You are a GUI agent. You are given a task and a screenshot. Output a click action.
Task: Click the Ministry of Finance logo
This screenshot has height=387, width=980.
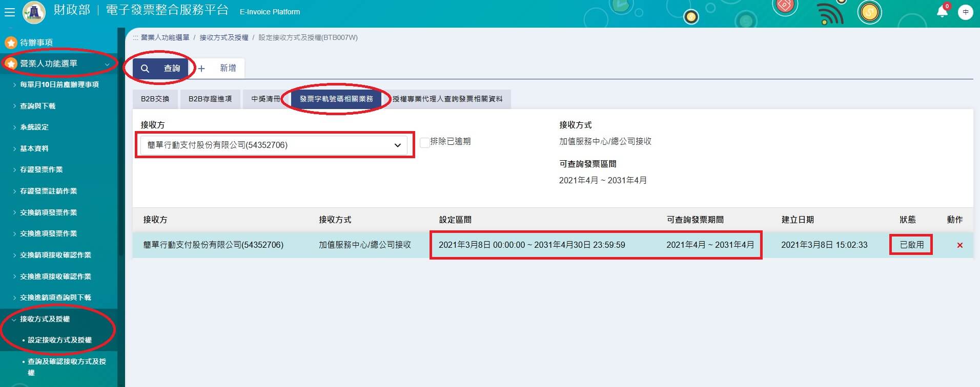[34, 12]
